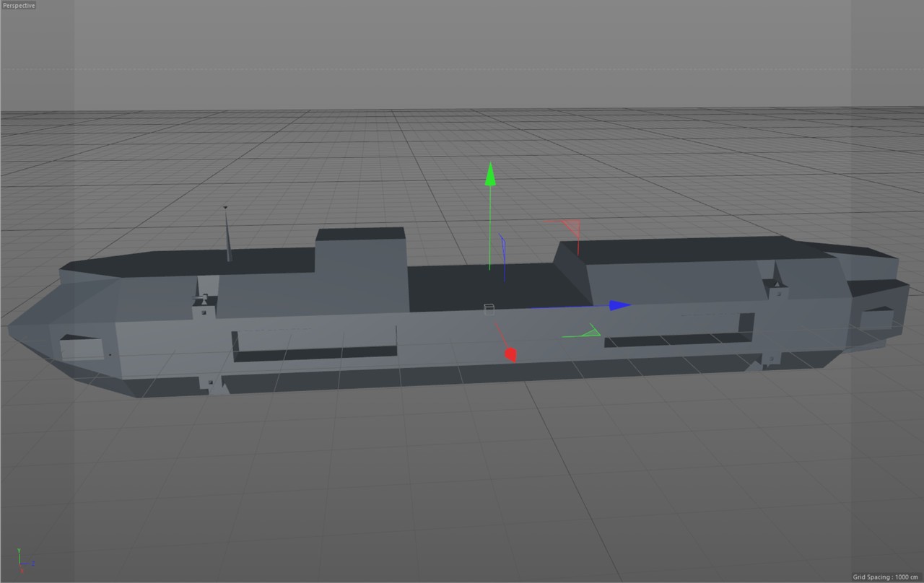
Task: Click the green Y-axis arrow tip
Action: (x=490, y=174)
